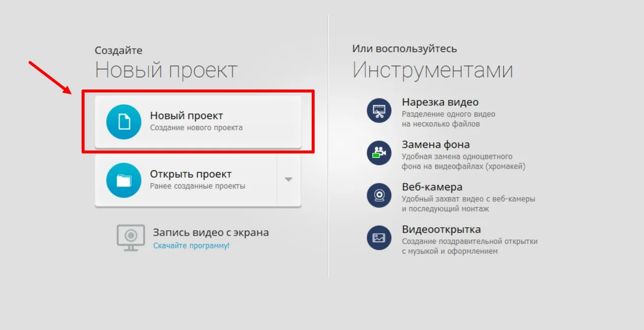Choose the Нарезка видео tool title
644x330 pixels.
tap(440, 102)
